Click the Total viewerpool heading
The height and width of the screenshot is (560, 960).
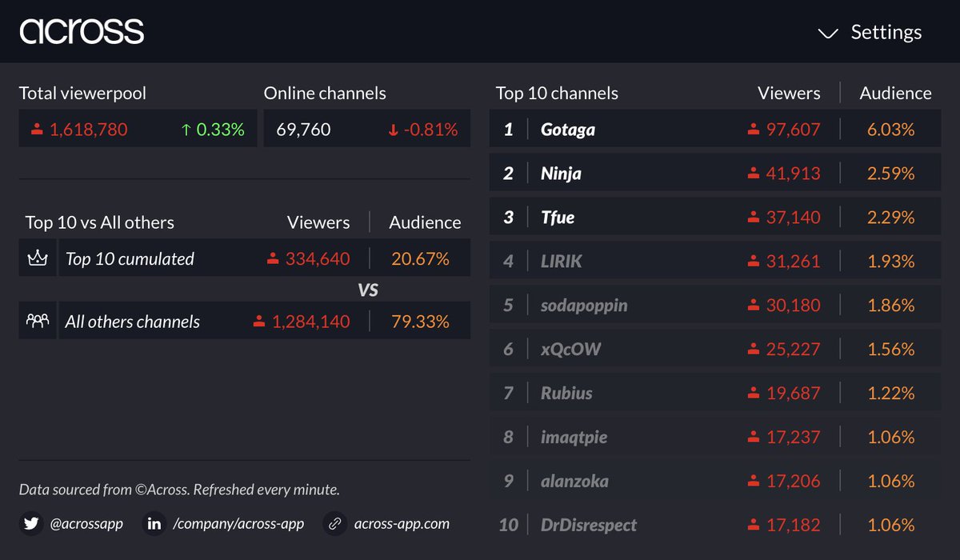[83, 94]
